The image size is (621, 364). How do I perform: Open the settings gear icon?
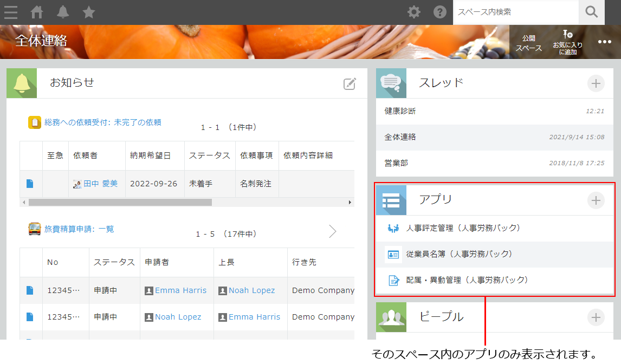pyautogui.click(x=414, y=12)
